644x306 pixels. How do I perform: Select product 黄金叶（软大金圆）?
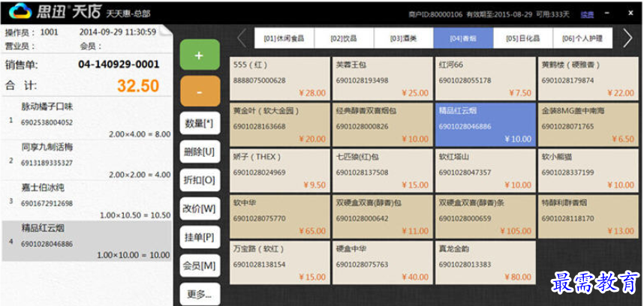[280, 124]
